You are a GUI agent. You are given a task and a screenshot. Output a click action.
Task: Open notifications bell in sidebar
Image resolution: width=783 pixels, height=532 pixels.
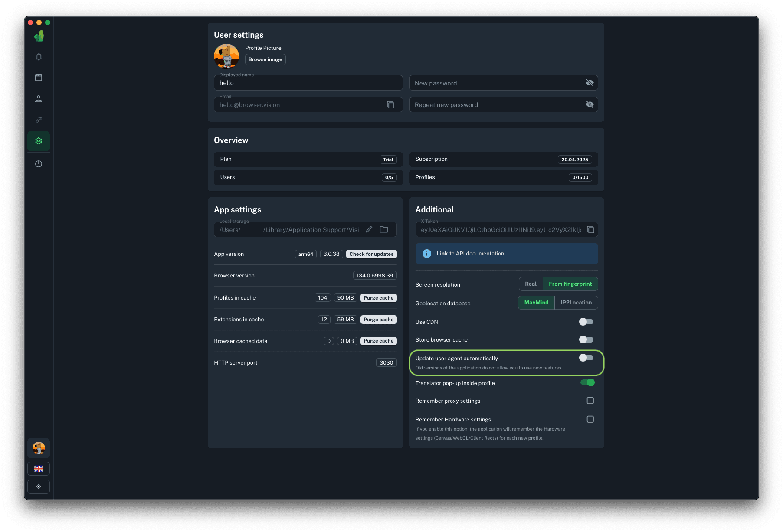pyautogui.click(x=39, y=57)
